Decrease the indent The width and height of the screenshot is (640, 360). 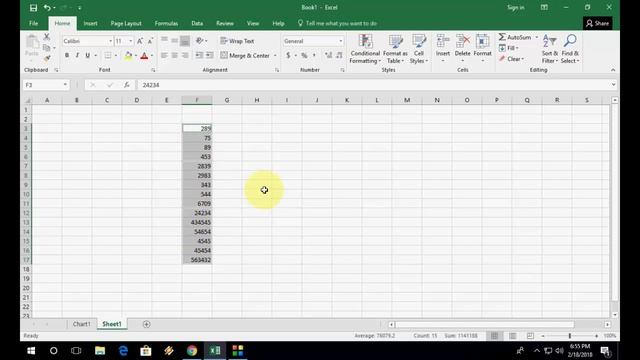[x=199, y=56]
